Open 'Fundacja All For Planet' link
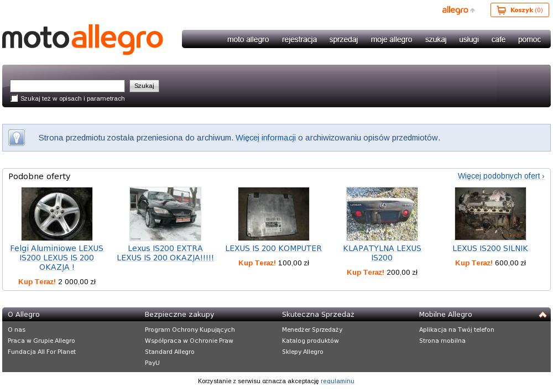 41,352
